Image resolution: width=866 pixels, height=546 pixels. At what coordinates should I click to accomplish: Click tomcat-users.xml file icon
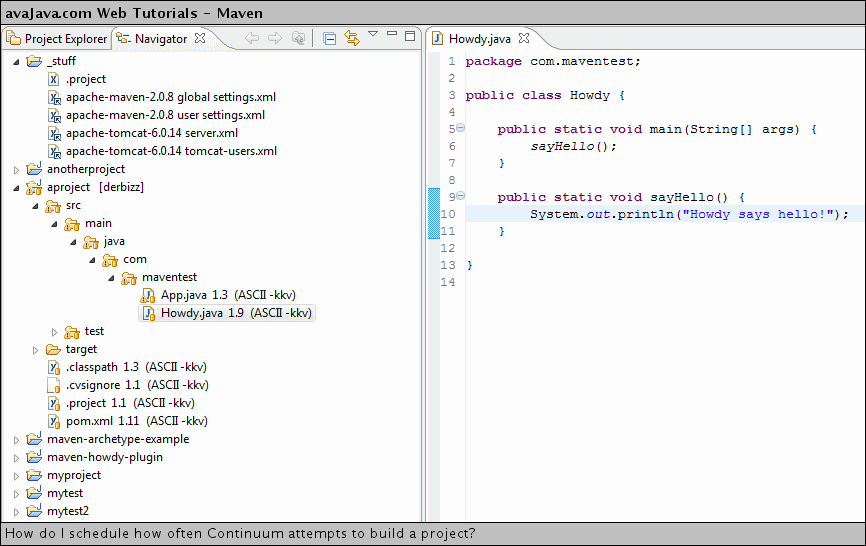click(x=54, y=152)
